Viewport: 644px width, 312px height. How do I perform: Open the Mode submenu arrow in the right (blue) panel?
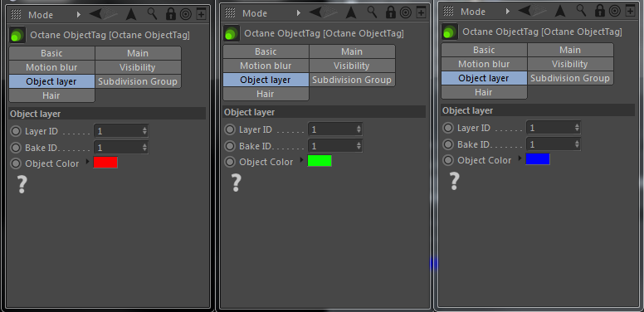click(508, 12)
